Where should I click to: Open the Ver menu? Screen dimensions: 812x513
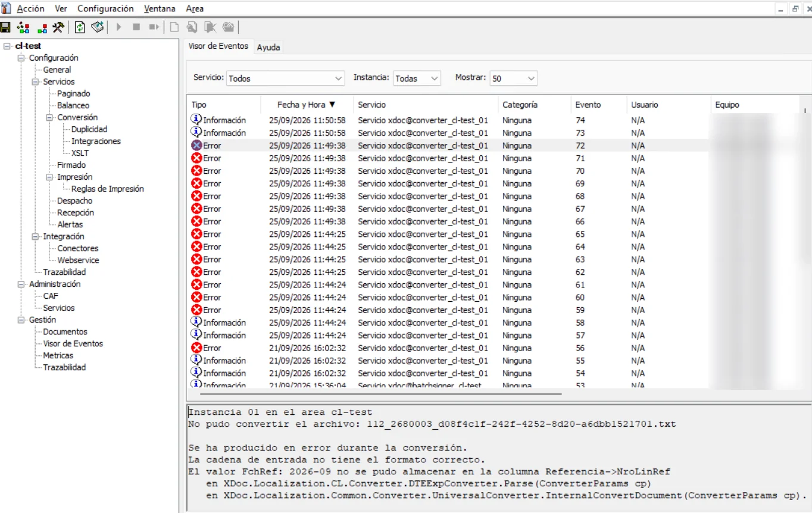(61, 8)
